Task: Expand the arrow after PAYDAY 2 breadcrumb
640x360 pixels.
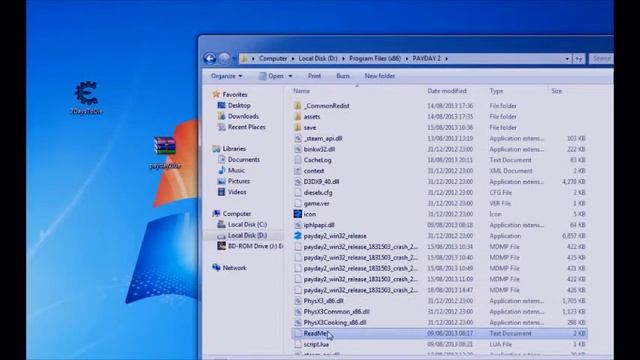Action: tap(447, 59)
